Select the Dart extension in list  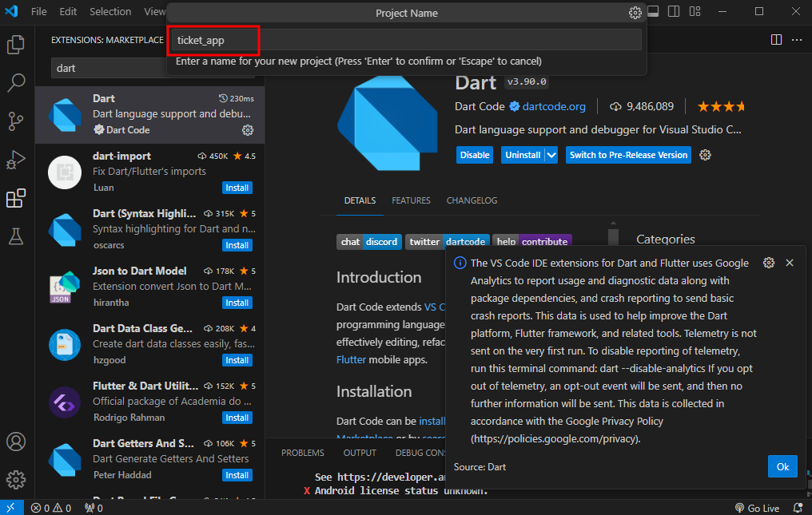pyautogui.click(x=150, y=114)
